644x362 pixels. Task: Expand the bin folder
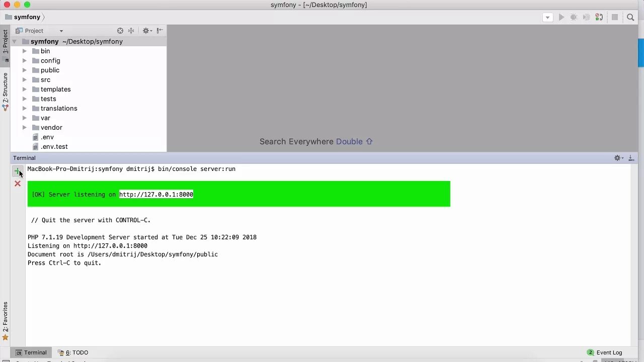coord(24,51)
